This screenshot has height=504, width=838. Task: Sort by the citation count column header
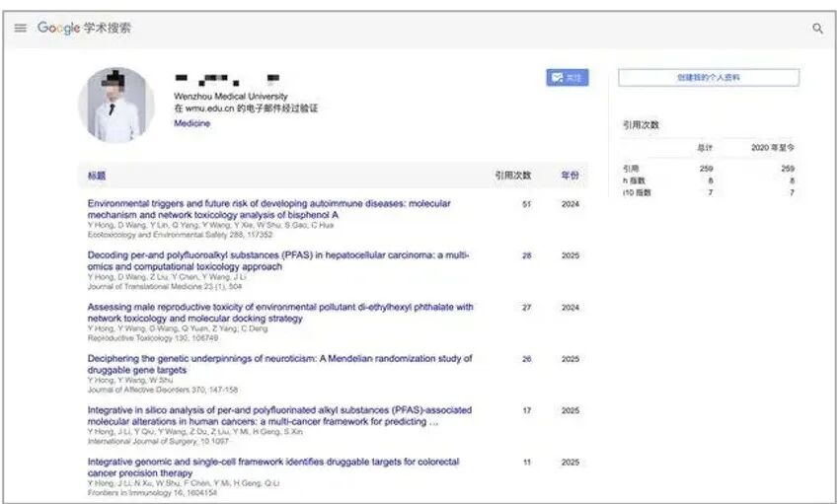point(512,176)
